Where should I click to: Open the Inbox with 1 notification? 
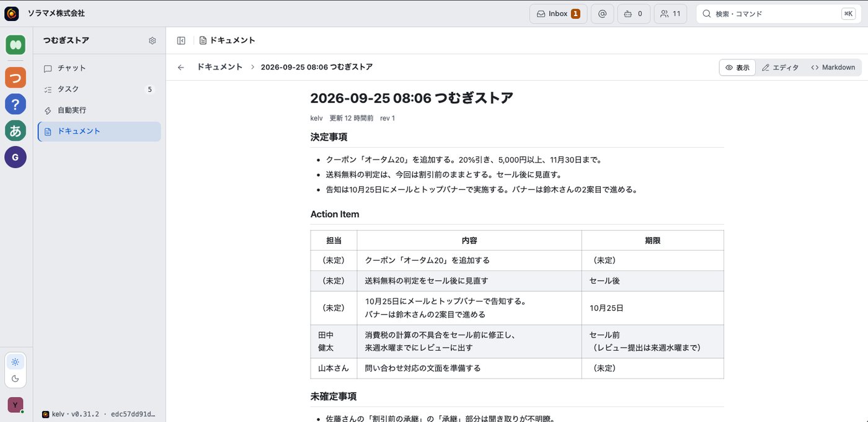point(558,14)
